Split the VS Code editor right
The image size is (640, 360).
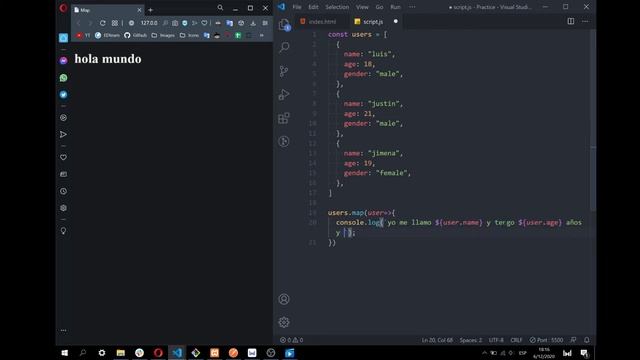coord(571,21)
